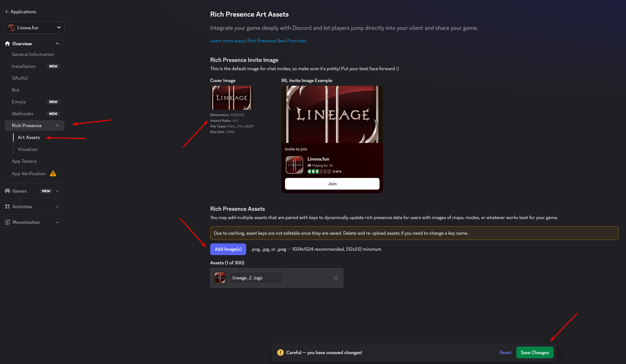
Task: Click the 'Max Size: 10MB' text
Action: [222, 132]
